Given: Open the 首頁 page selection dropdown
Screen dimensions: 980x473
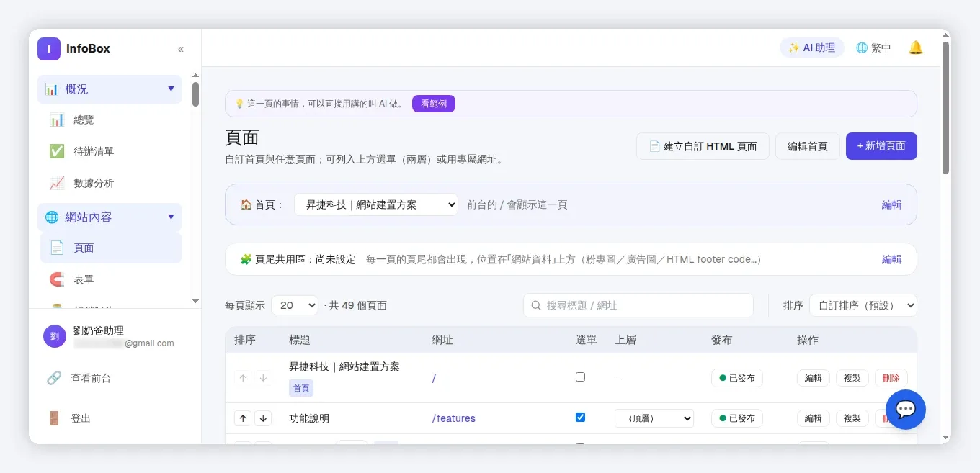Looking at the screenshot, I should click(x=376, y=204).
